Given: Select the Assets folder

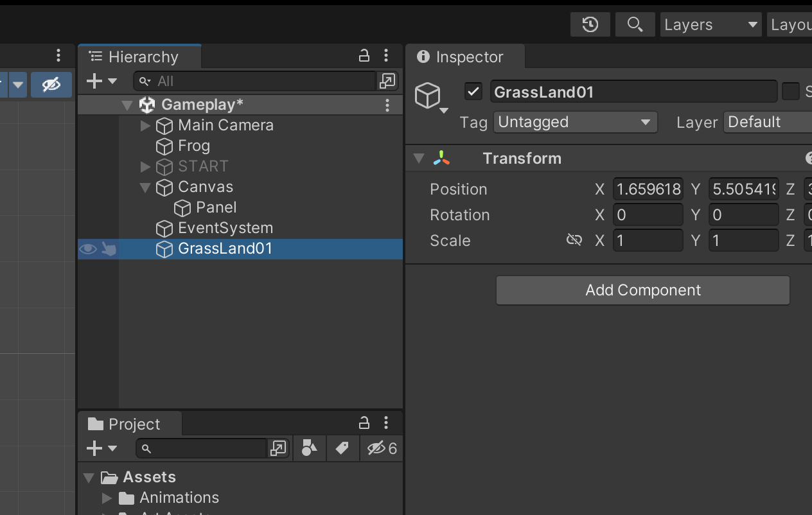Looking at the screenshot, I should click(149, 477).
